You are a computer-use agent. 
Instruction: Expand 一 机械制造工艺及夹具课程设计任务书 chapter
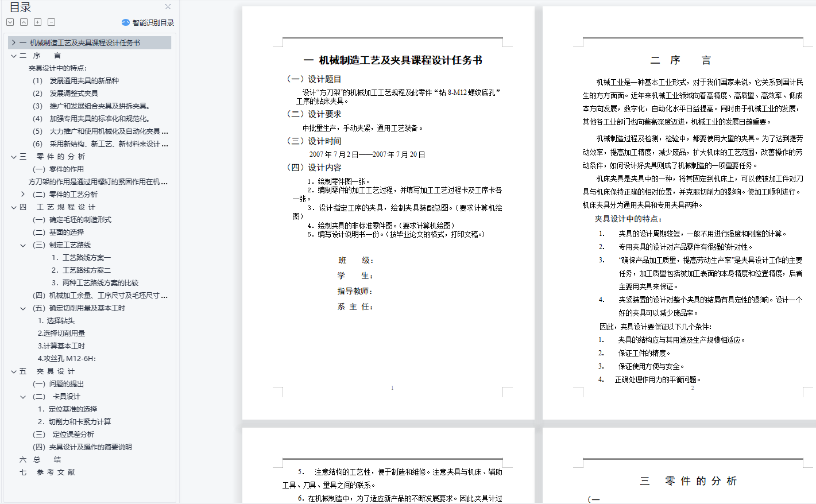click(13, 42)
